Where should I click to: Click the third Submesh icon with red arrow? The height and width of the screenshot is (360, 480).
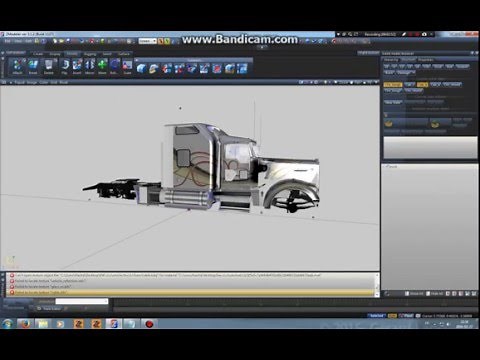(x=166, y=68)
